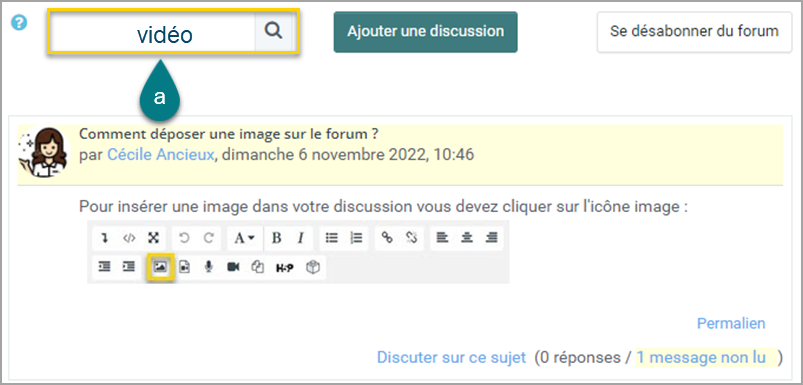Click the unlink broken chain icon

(411, 238)
